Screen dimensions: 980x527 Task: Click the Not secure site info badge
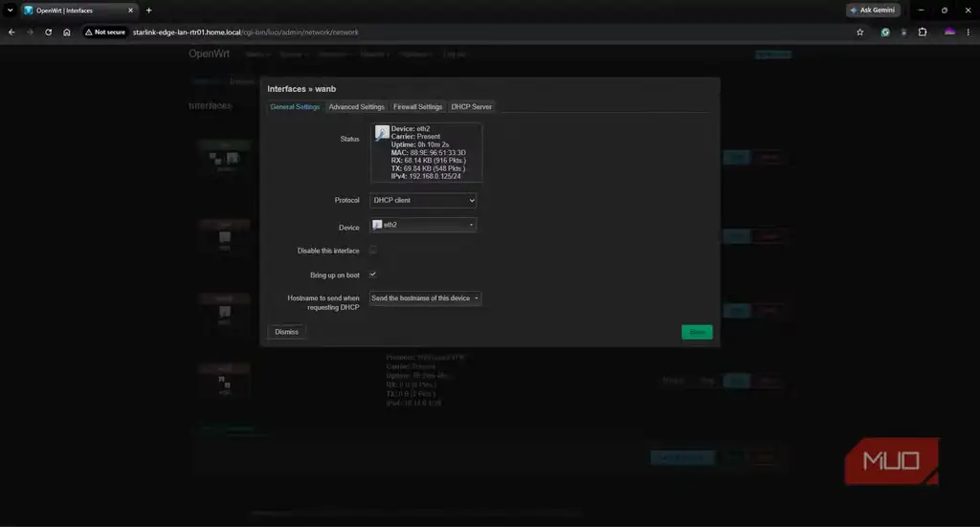[x=105, y=32]
